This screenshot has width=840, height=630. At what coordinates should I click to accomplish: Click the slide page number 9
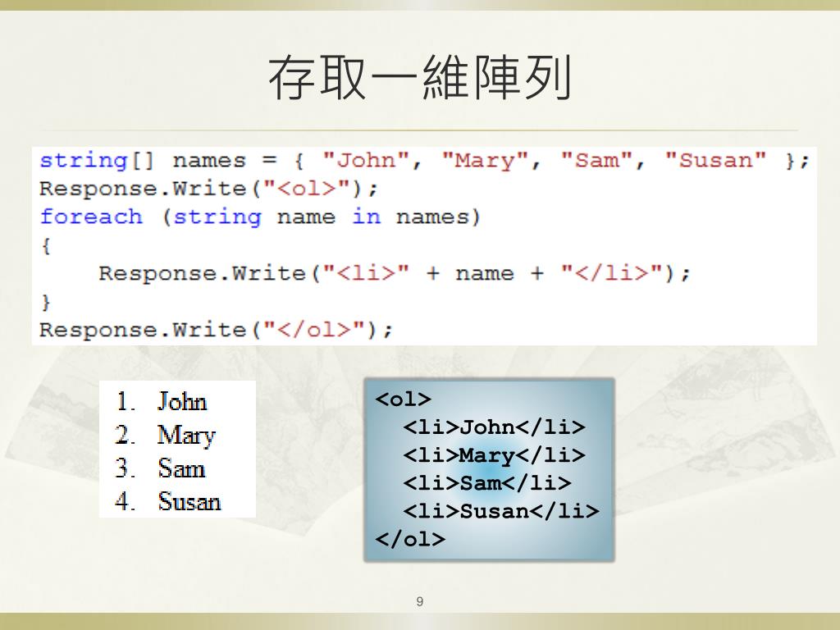[x=419, y=601]
